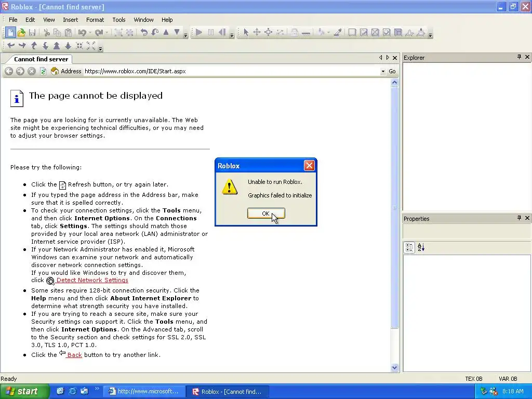The image size is (532, 399).
Task: Click the Redo arrow icon
Action: tap(99, 33)
